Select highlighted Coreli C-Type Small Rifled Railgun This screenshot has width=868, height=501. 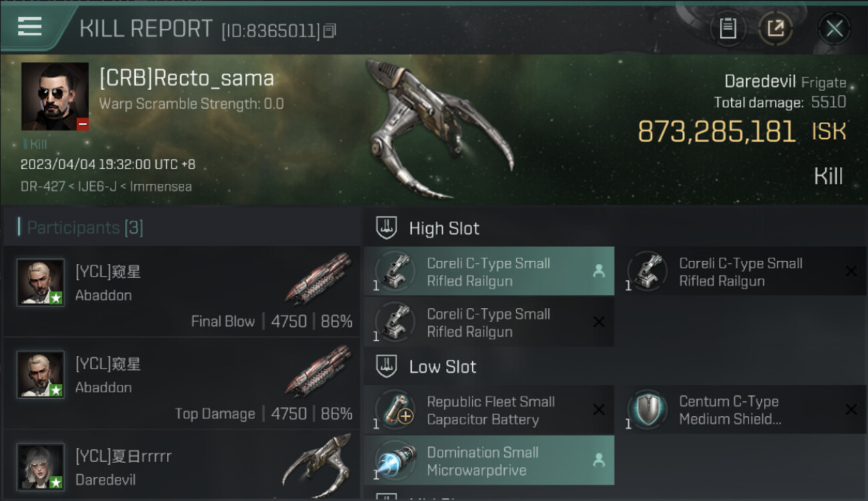489,272
